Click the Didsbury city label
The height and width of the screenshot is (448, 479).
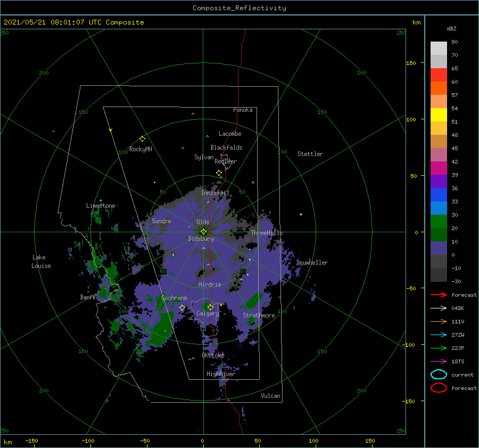(x=201, y=239)
